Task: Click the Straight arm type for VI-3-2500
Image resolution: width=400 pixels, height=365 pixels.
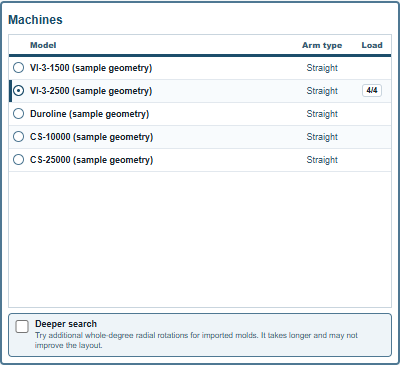Action: [322, 91]
